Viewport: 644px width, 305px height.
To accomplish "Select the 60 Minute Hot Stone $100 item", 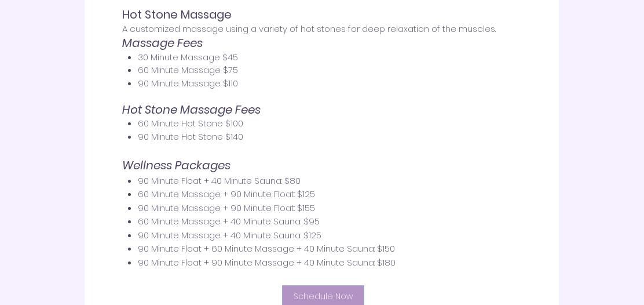I will 190,124.
